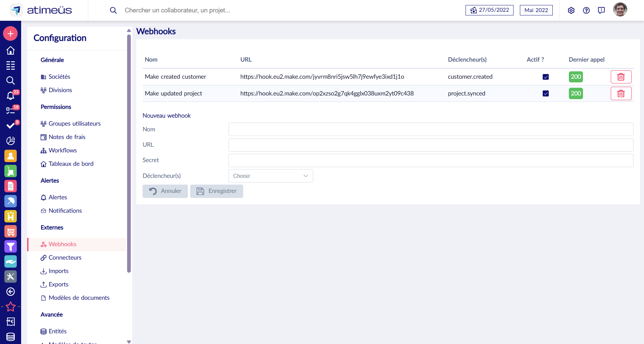Open Connecteurs in the configuration menu
Viewport: 644px width, 344px height.
(65, 258)
